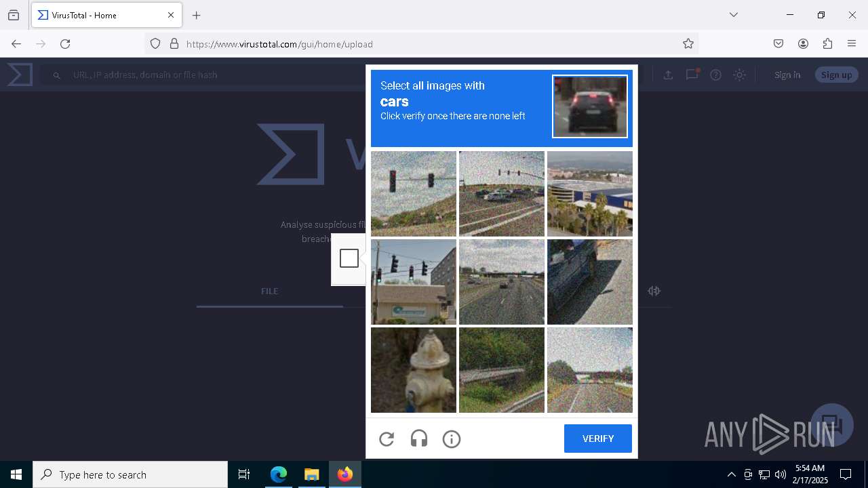Viewport: 868px width, 488px height.
Task: Click the tracking protection shield icon
Action: [x=155, y=44]
